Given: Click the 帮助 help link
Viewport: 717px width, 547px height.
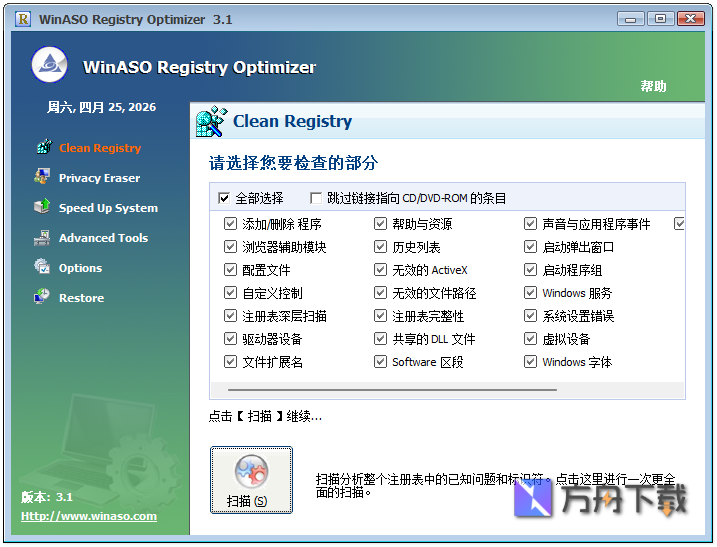Looking at the screenshot, I should tap(653, 86).
